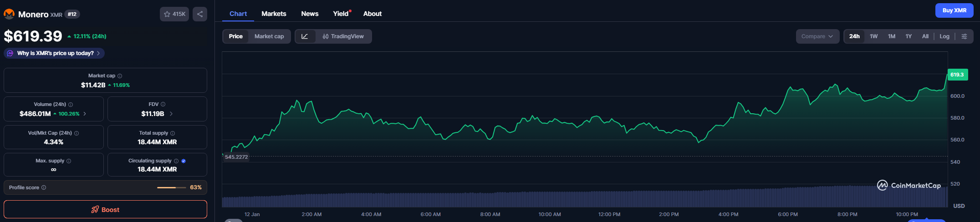Toggle Log scale on the chart
The height and width of the screenshot is (222, 980).
point(944,36)
